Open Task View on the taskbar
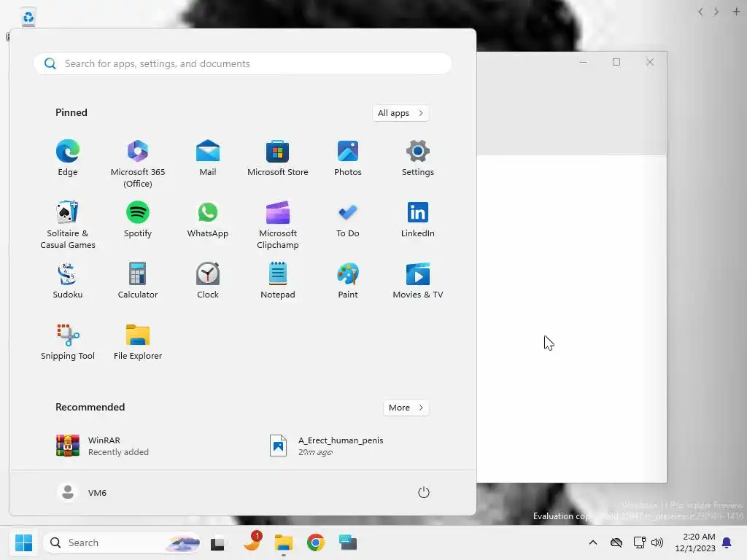The width and height of the screenshot is (747, 560). (x=217, y=542)
